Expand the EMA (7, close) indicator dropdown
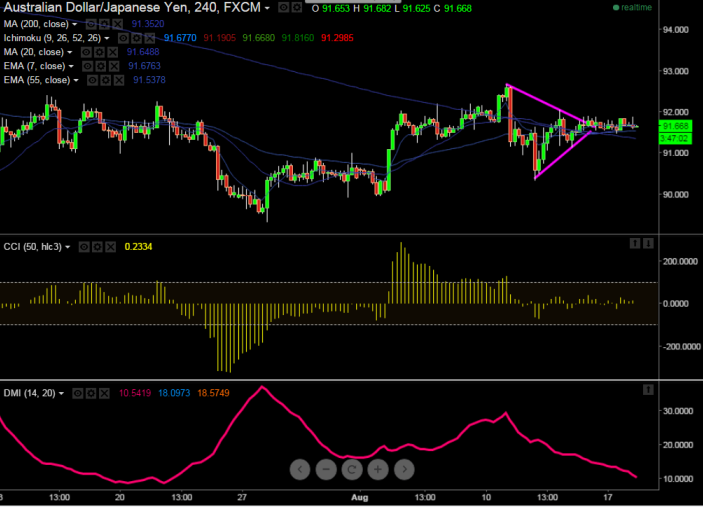 (x=71, y=66)
